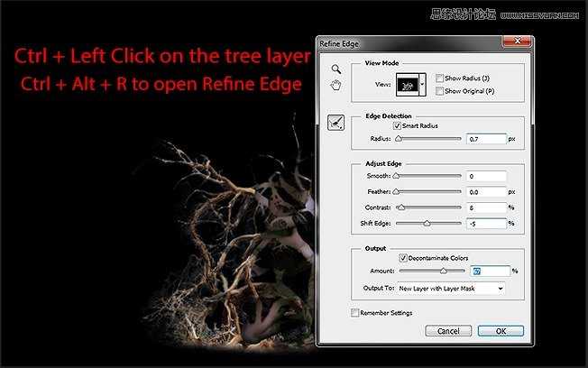Uncheck the Smart Radius checkbox

point(398,126)
